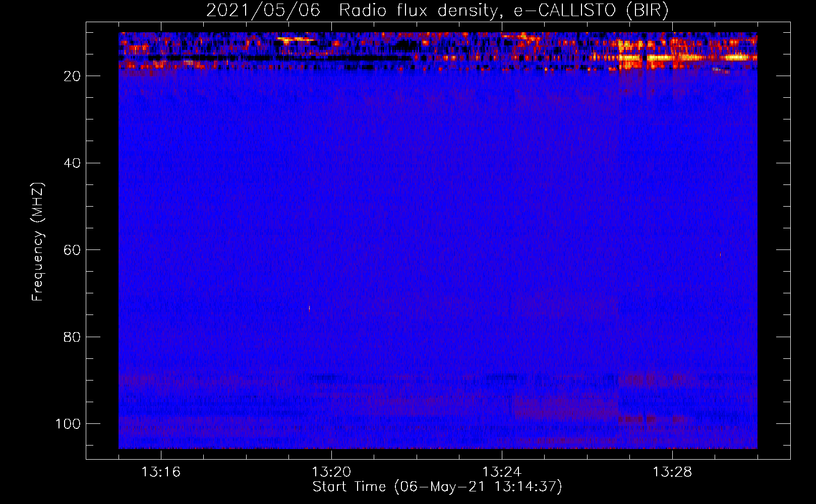Click the 13:20 time tick label
Screen dimensions: 816x504
[331, 472]
